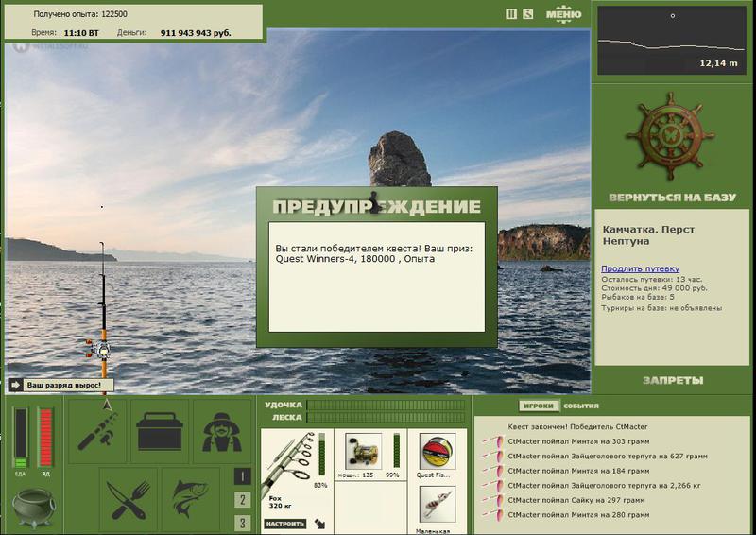This screenshot has width=756, height=535.
Task: Follow the Продлить путевку link
Action: click(x=641, y=268)
